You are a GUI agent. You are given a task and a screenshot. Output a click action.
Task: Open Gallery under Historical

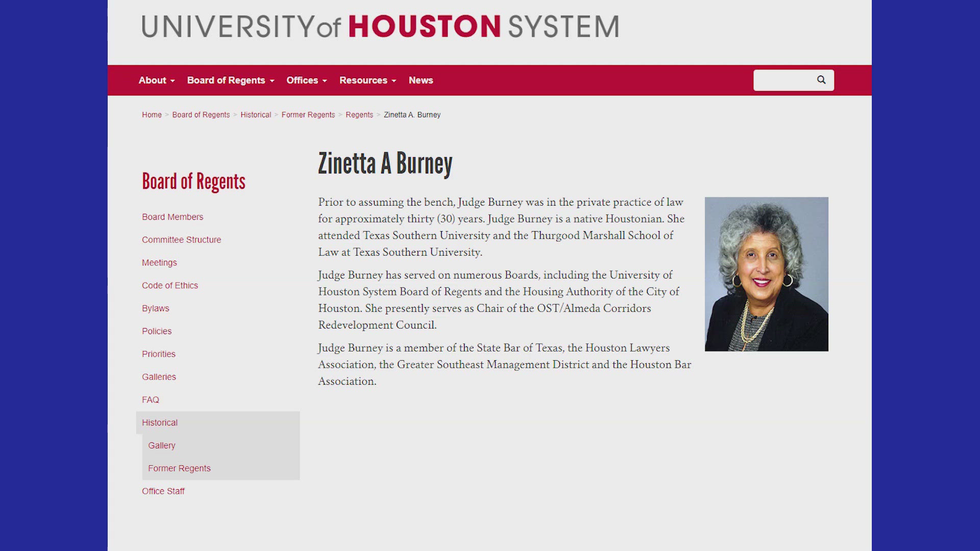pyautogui.click(x=162, y=445)
